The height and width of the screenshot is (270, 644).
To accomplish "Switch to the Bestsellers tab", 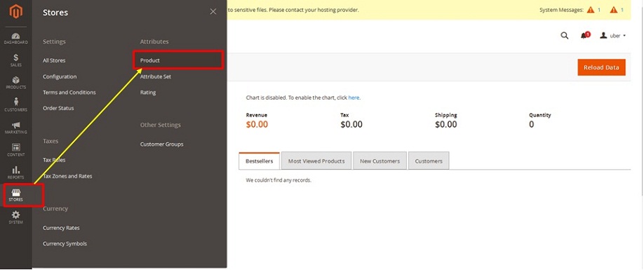I will click(259, 161).
